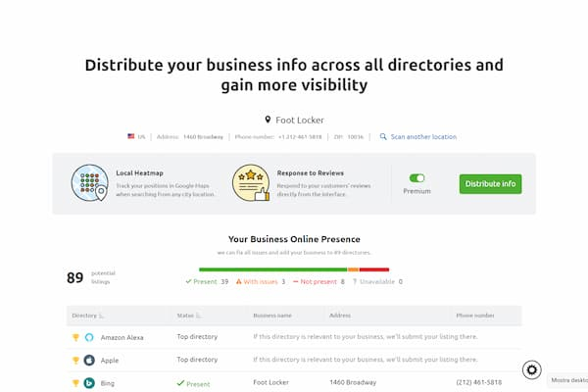
Task: Click the trophy icon in Bing row
Action: pos(75,383)
